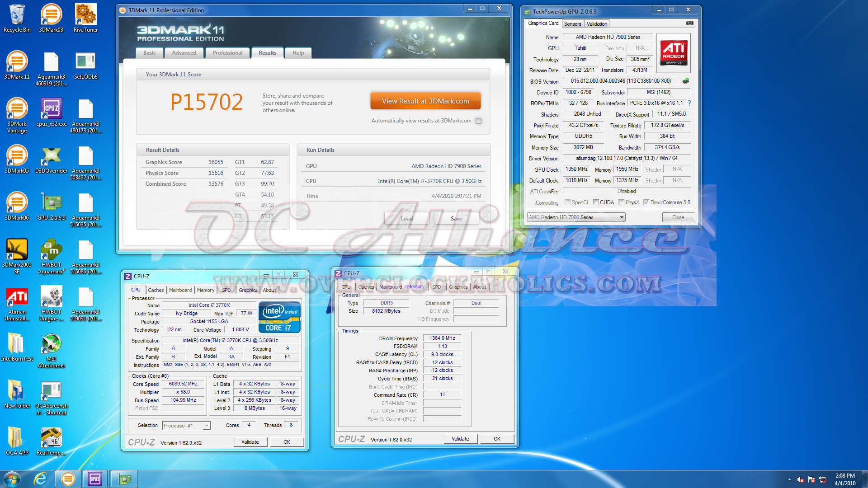Switch to CPU-Z taskbar button
868x488 pixels.
click(95, 479)
